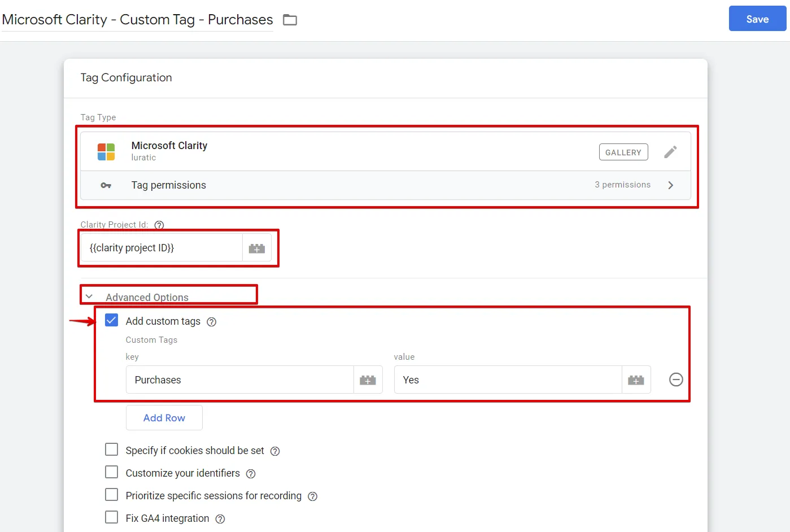Check Customize your identifiers option

click(x=112, y=472)
